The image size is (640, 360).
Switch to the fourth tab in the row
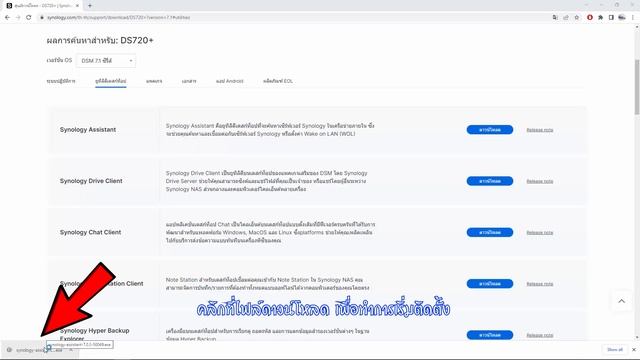189,81
